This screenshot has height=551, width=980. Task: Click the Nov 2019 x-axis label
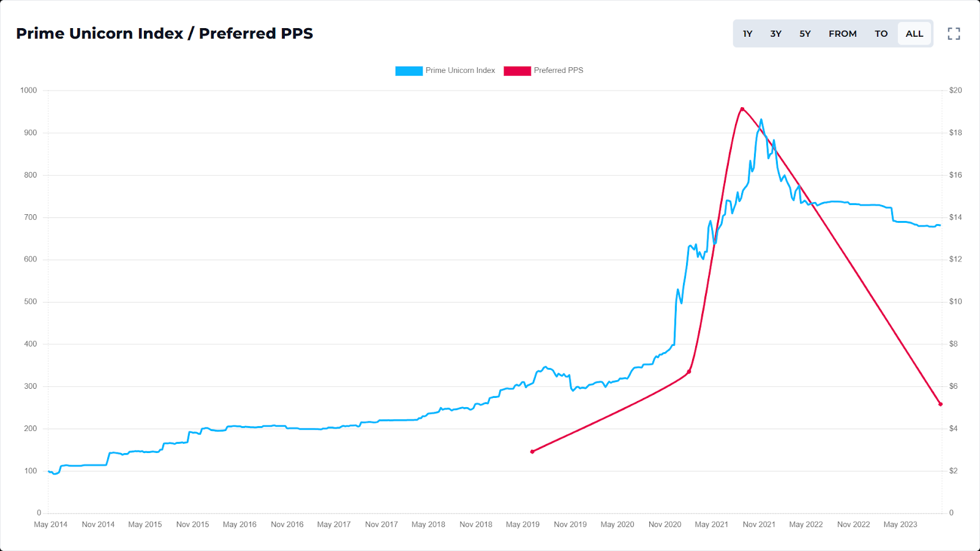click(570, 525)
